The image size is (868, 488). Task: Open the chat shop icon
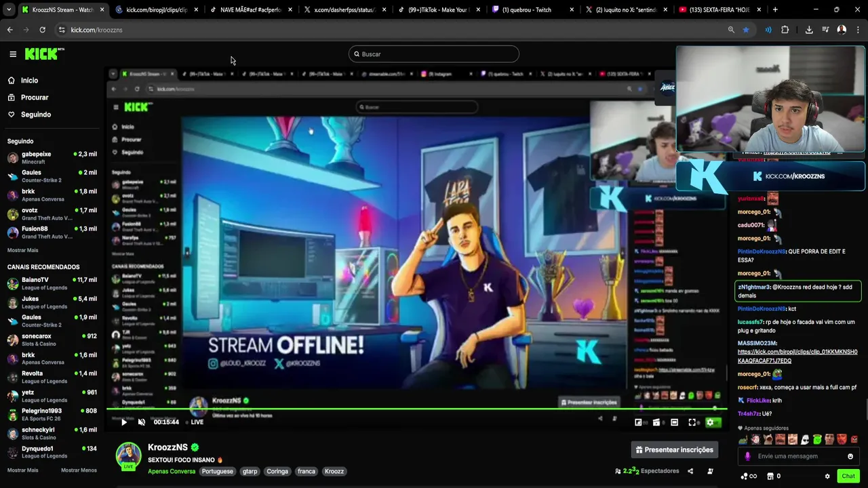(770, 476)
